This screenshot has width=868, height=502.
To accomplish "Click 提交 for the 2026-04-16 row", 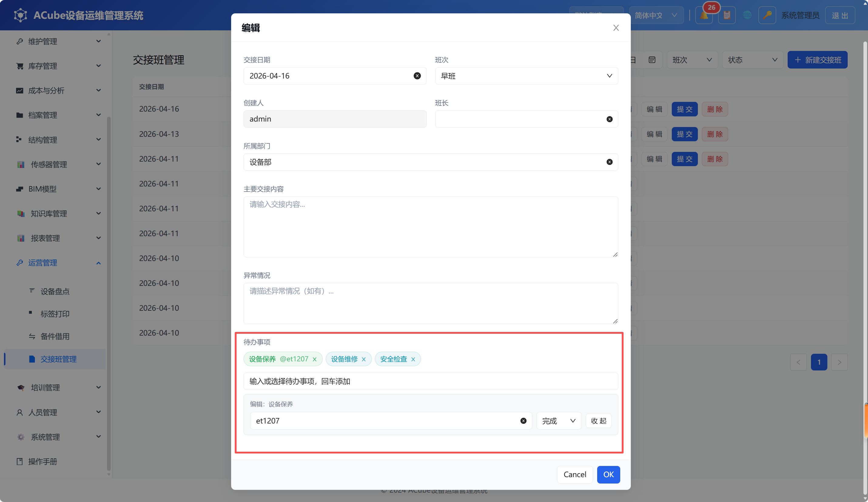I will point(685,109).
